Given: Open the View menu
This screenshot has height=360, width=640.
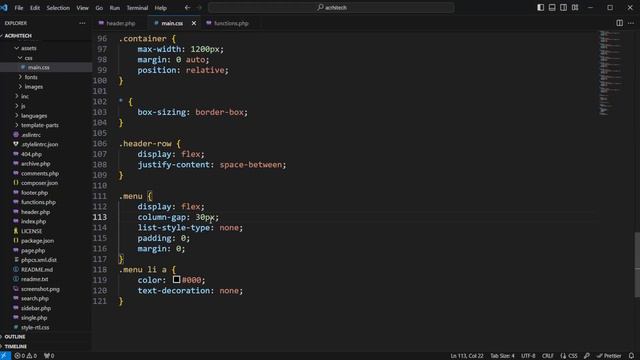Looking at the screenshot, I should click(82, 8).
